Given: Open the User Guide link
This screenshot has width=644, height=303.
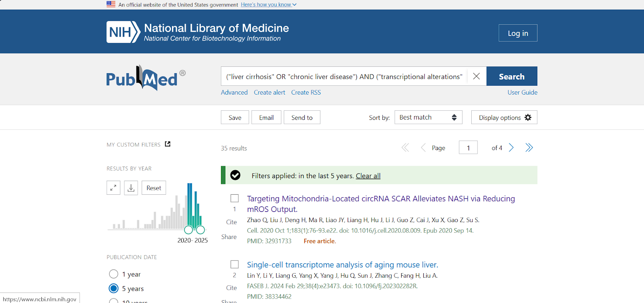Looking at the screenshot, I should pyautogui.click(x=522, y=92).
